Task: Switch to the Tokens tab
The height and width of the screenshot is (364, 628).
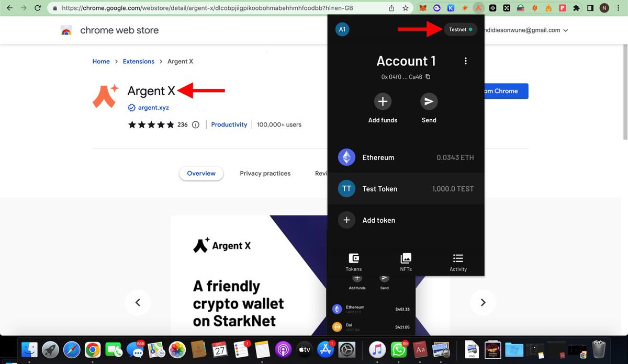Action: click(x=354, y=263)
